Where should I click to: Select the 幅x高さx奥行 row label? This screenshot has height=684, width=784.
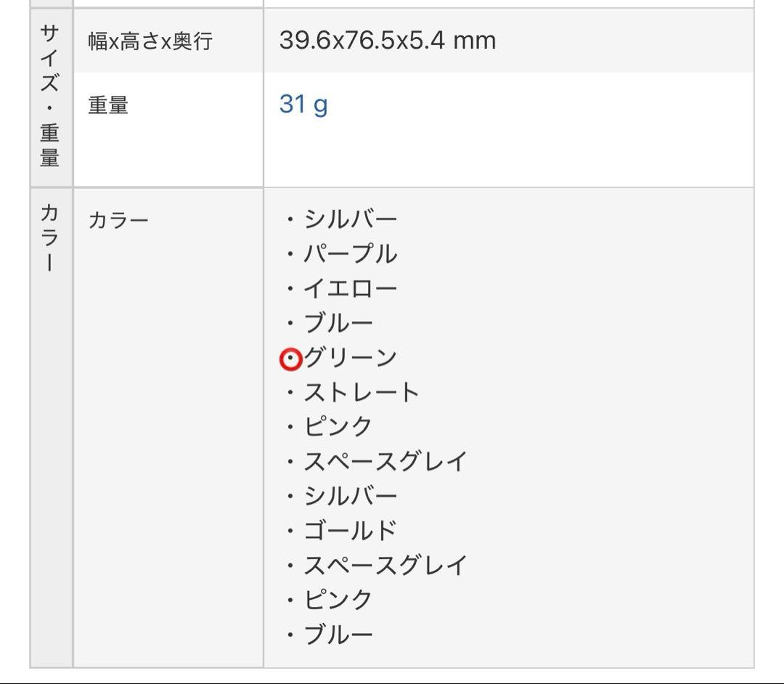point(150,41)
